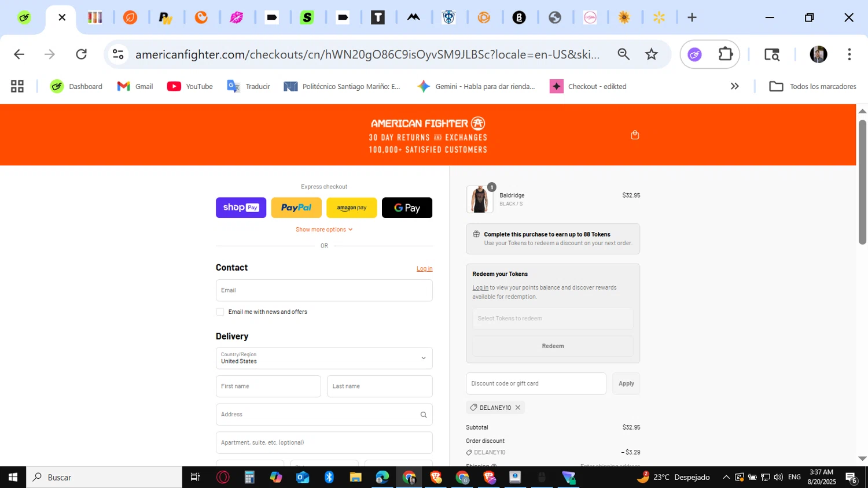The image size is (868, 488).
Task: Open Windows Start menu
Action: pyautogui.click(x=13, y=477)
